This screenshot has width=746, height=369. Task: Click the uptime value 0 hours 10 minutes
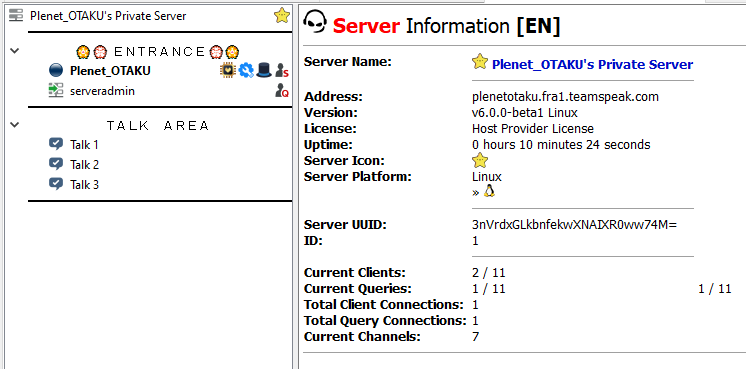tap(561, 145)
